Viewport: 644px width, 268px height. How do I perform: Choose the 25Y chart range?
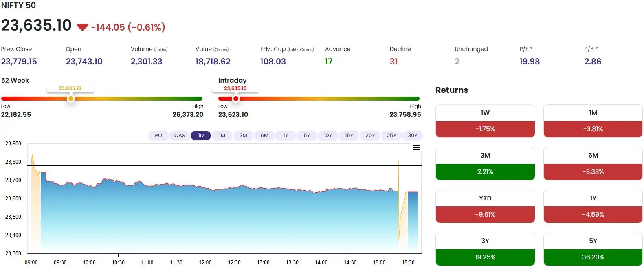(391, 136)
